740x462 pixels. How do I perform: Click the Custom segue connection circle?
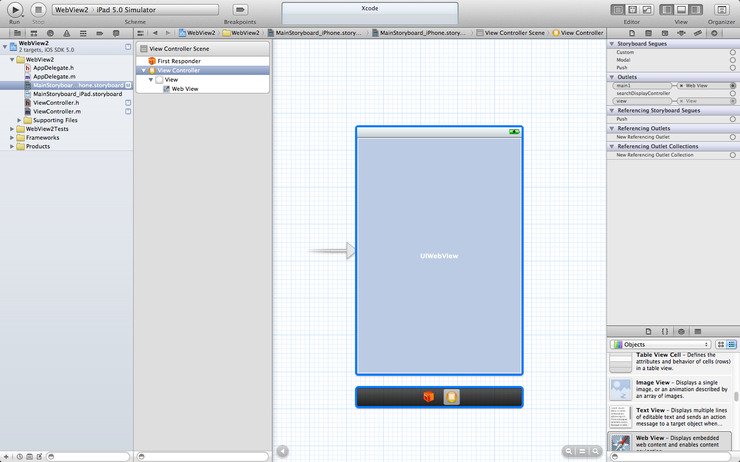[732, 52]
